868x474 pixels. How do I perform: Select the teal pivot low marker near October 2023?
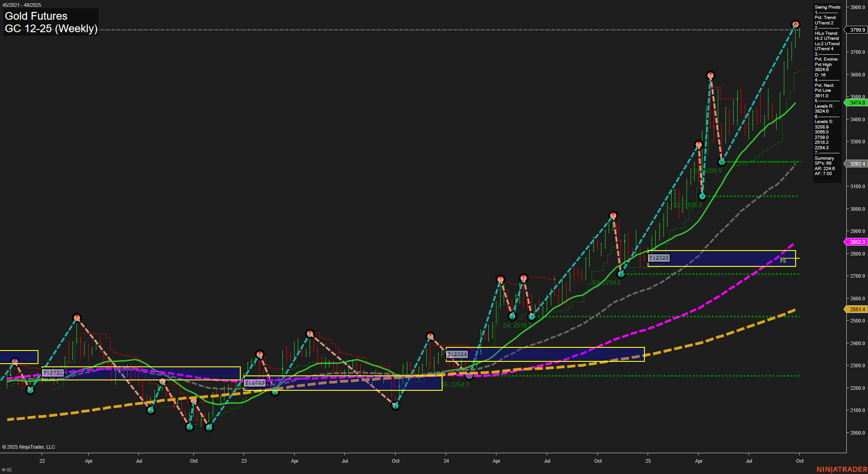(x=396, y=405)
